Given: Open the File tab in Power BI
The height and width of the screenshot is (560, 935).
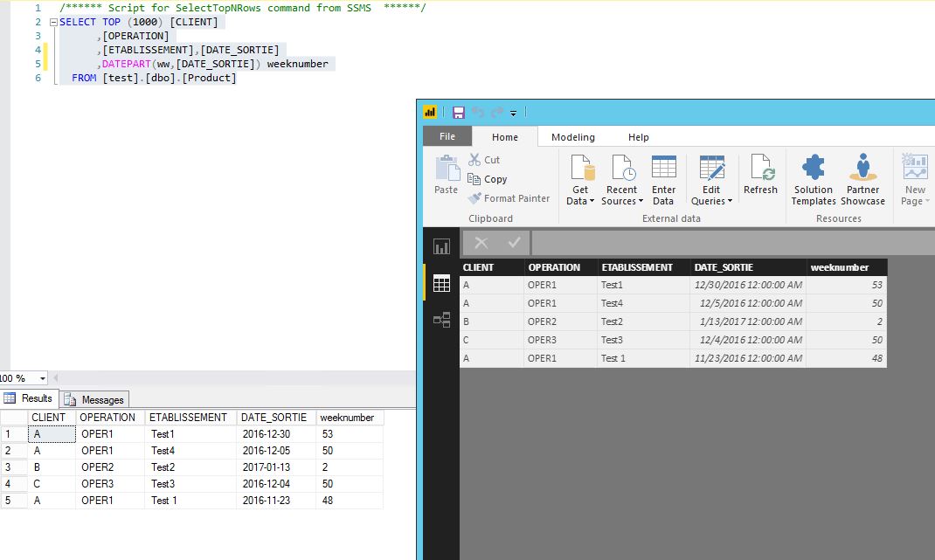Looking at the screenshot, I should [447, 136].
